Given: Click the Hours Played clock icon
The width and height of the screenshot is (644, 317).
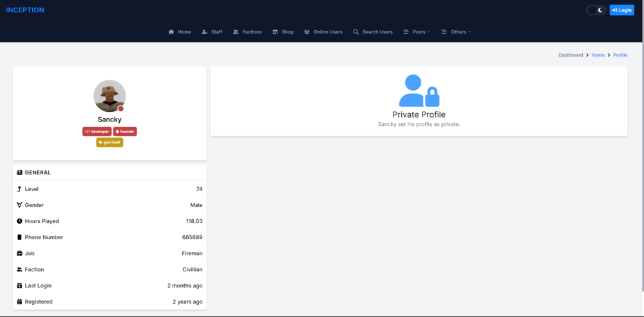Looking at the screenshot, I should click(19, 221).
